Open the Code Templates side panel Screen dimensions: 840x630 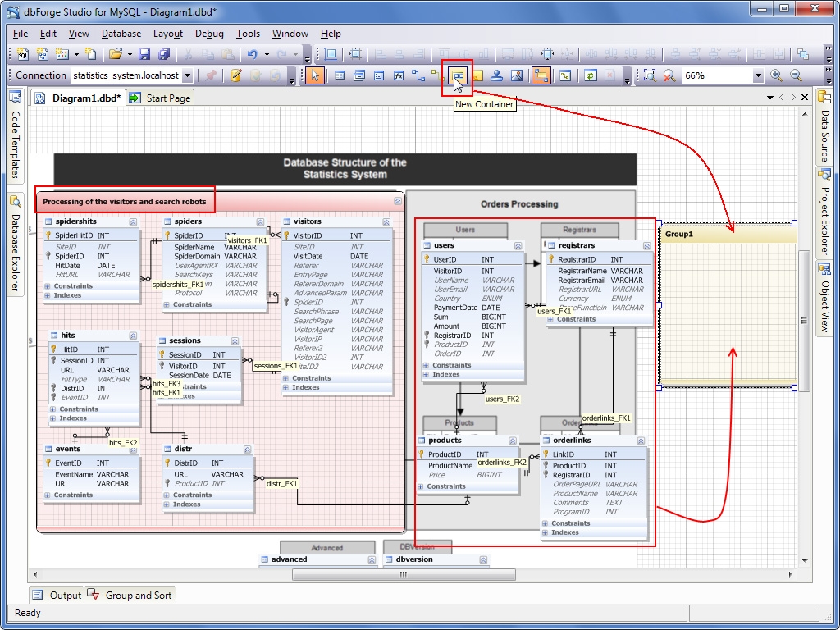16,135
